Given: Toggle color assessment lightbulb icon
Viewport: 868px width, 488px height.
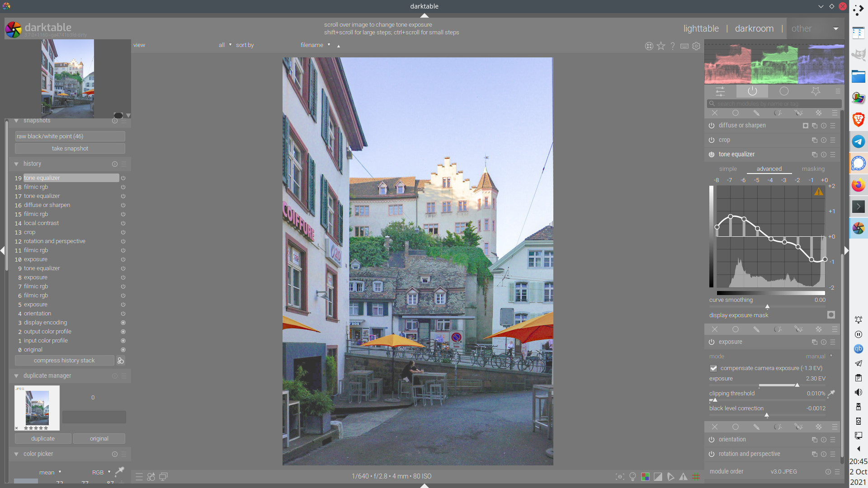Looking at the screenshot, I should [632, 477].
